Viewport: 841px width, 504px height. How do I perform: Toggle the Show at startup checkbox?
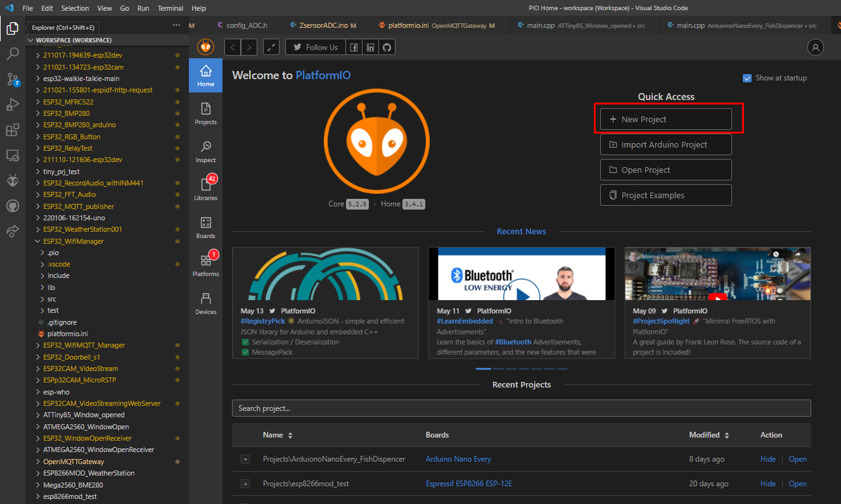747,78
